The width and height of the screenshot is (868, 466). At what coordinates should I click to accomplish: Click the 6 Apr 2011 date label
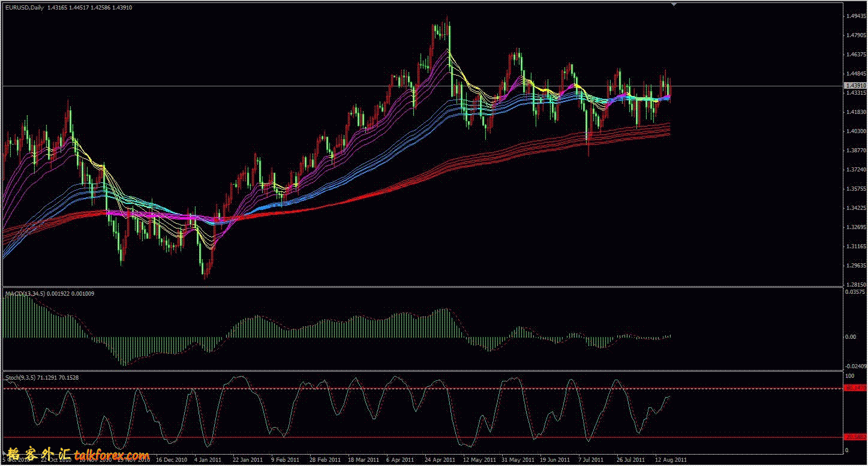coord(401,460)
